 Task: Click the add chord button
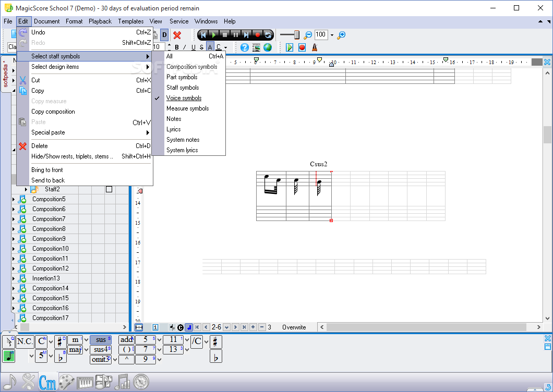point(126,340)
